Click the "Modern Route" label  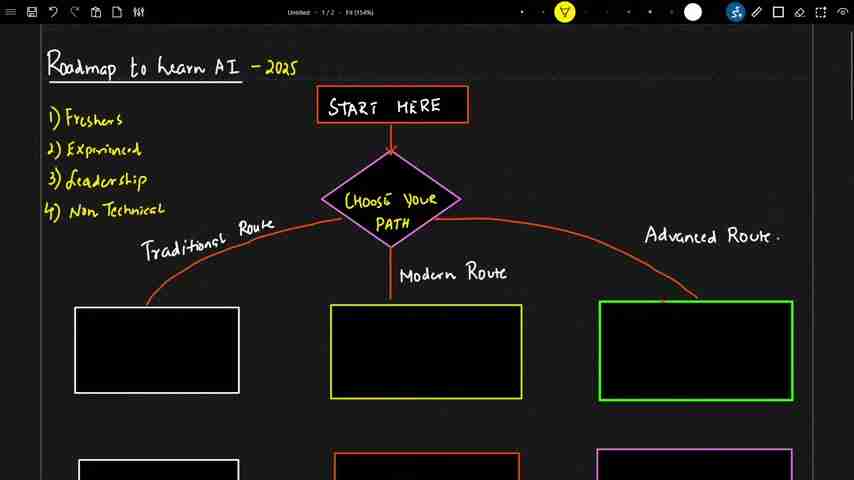coord(453,272)
